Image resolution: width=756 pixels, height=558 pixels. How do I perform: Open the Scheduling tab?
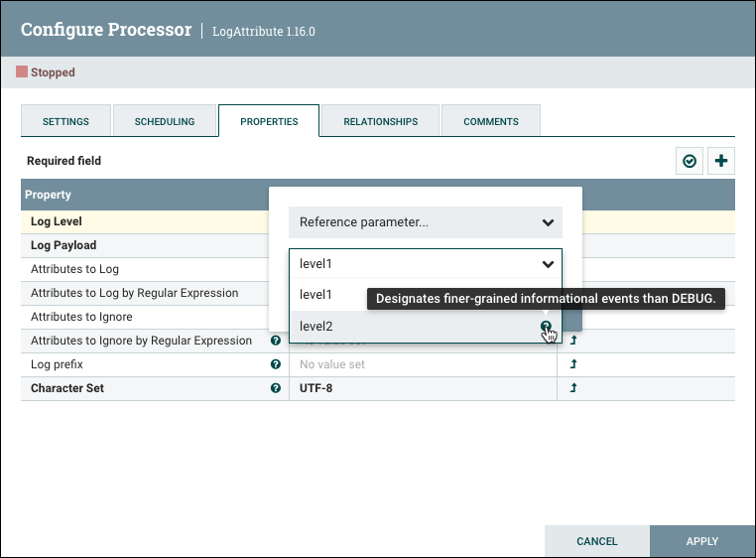pos(165,121)
